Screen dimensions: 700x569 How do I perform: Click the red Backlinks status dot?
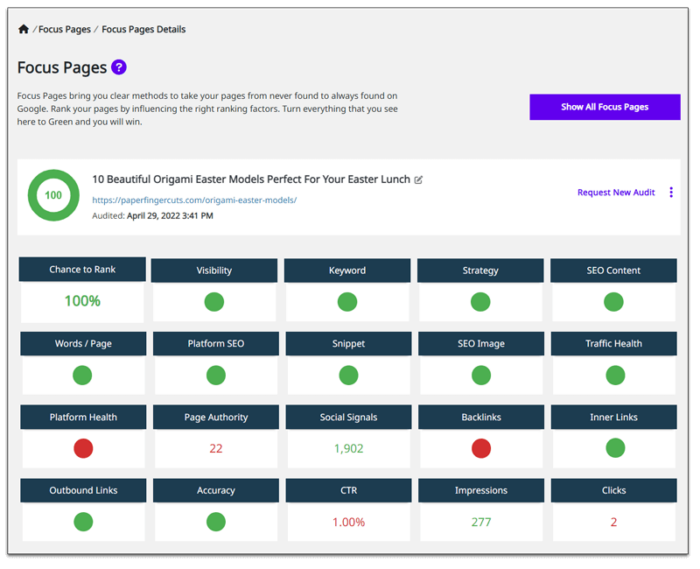coord(481,448)
